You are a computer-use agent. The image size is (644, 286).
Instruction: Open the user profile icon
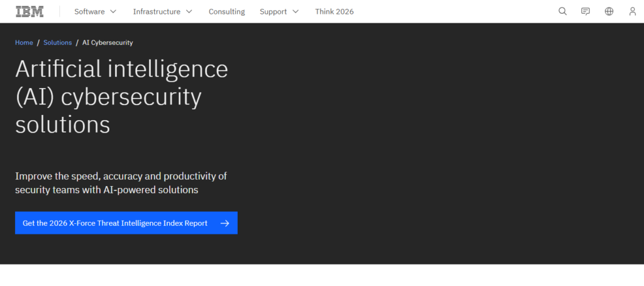pyautogui.click(x=633, y=11)
